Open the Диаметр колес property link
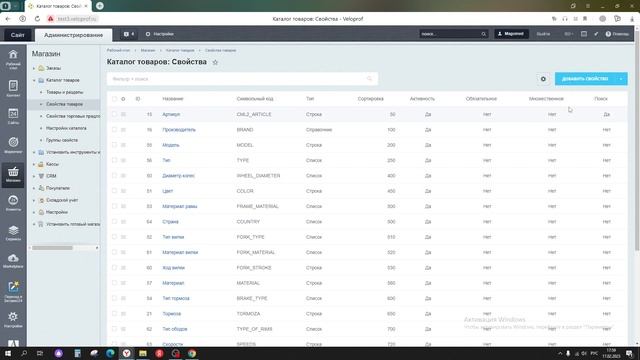Image resolution: width=640 pixels, height=360 pixels. [178, 176]
